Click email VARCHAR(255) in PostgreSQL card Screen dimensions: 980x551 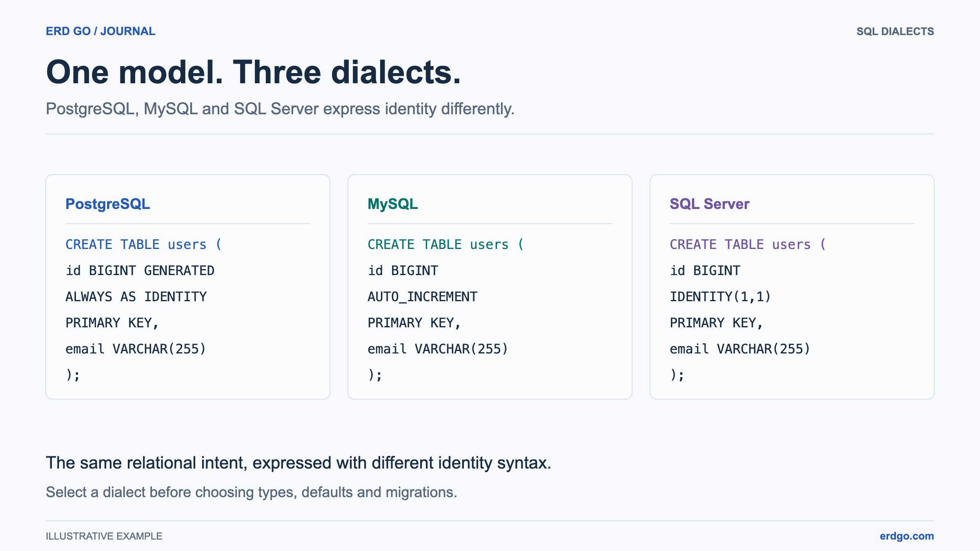point(136,349)
